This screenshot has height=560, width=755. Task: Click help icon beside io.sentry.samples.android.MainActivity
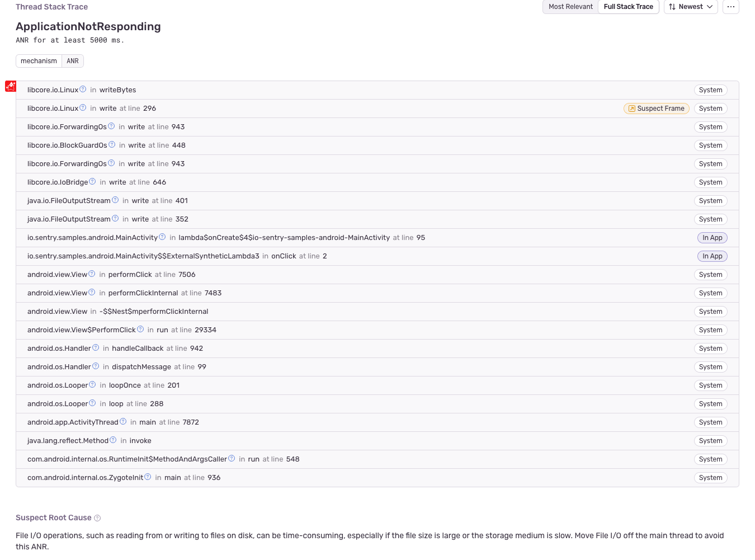pos(162,237)
